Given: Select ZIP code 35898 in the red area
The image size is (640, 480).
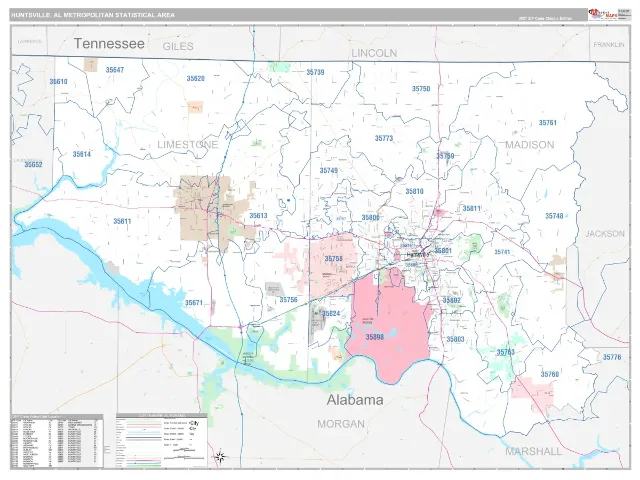Looking at the screenshot, I should coord(375,337).
